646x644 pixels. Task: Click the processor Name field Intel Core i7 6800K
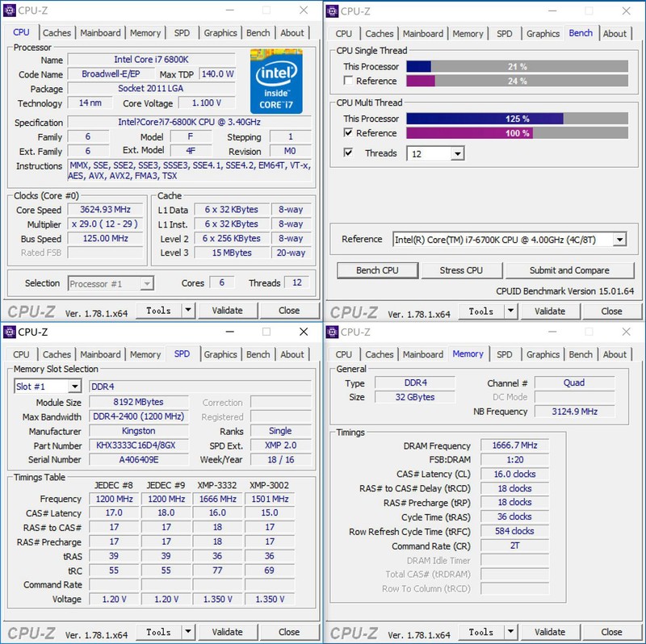tap(151, 59)
